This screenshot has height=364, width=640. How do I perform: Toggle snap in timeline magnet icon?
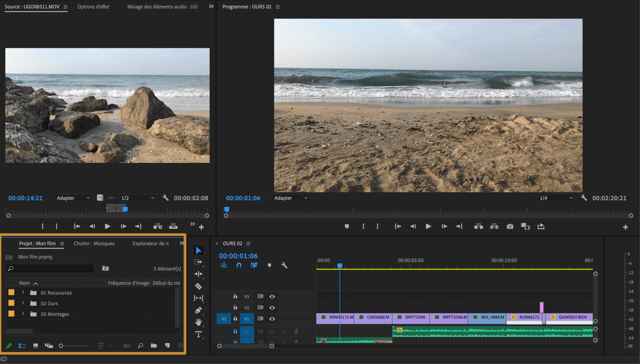click(x=239, y=265)
